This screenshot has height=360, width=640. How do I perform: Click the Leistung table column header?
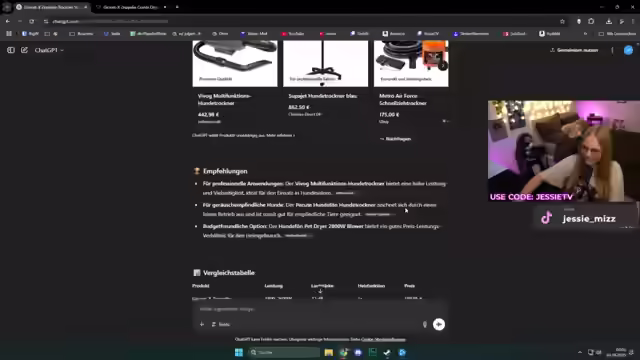pyautogui.click(x=273, y=286)
